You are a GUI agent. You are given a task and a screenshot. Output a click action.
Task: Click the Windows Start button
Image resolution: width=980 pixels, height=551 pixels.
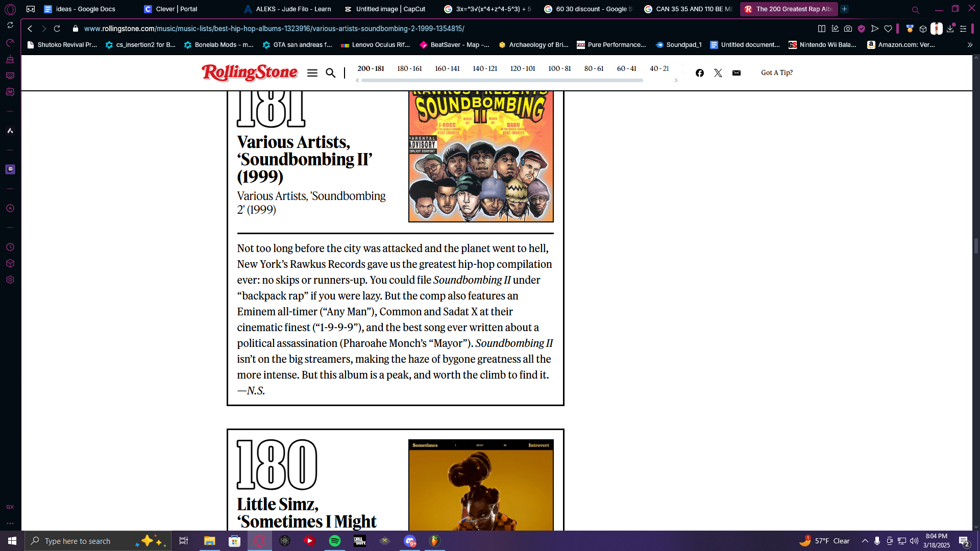[12, 541]
